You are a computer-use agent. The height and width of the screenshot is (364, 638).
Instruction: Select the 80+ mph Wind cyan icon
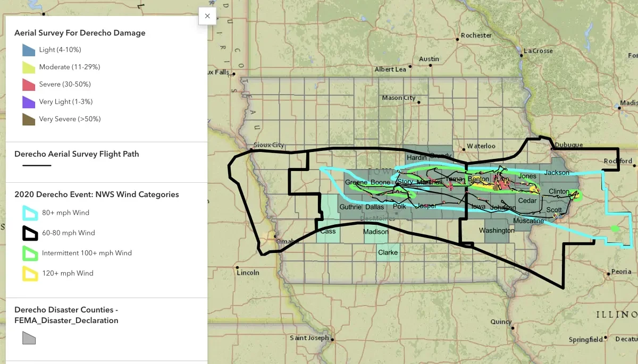coord(29,213)
